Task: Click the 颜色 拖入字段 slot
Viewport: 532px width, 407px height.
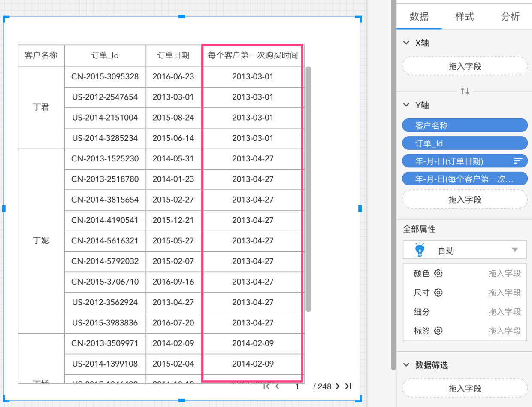Action: tap(505, 273)
